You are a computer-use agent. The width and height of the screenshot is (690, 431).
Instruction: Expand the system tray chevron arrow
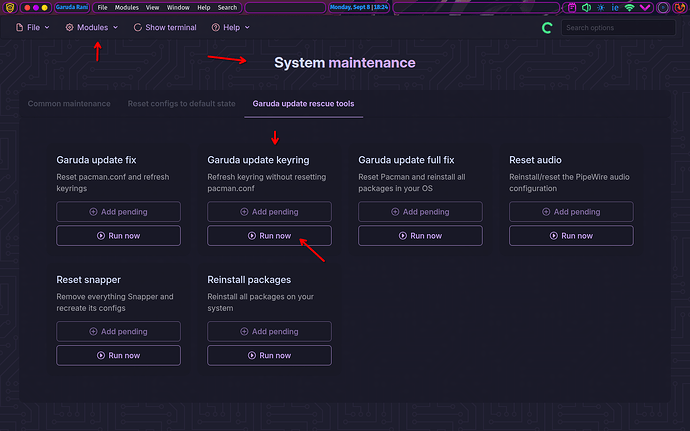[x=646, y=7]
